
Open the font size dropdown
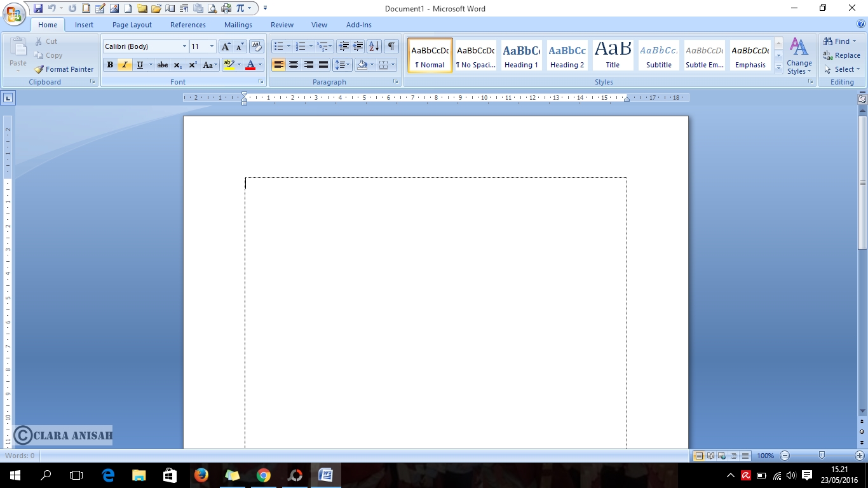pyautogui.click(x=212, y=46)
